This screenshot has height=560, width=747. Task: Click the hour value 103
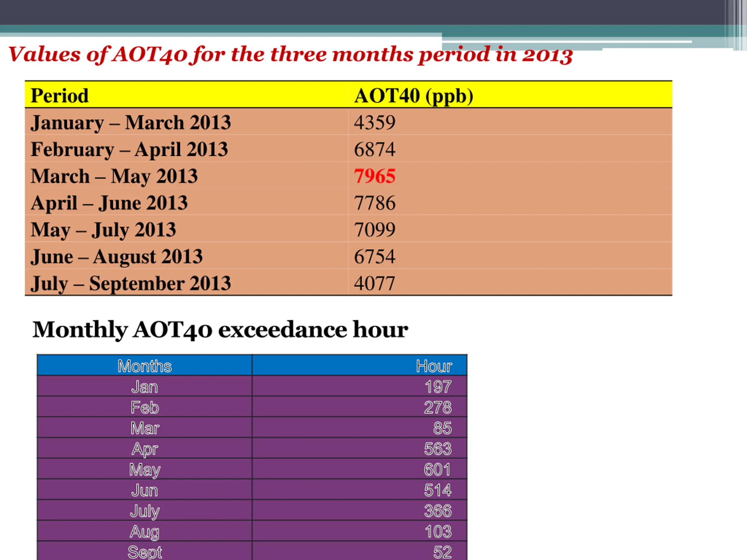pyautogui.click(x=438, y=531)
